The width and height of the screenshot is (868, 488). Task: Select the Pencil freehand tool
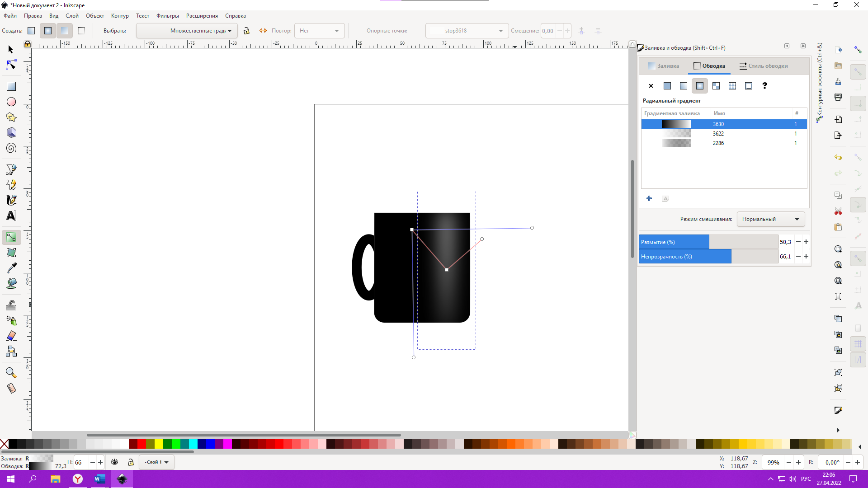(x=11, y=185)
